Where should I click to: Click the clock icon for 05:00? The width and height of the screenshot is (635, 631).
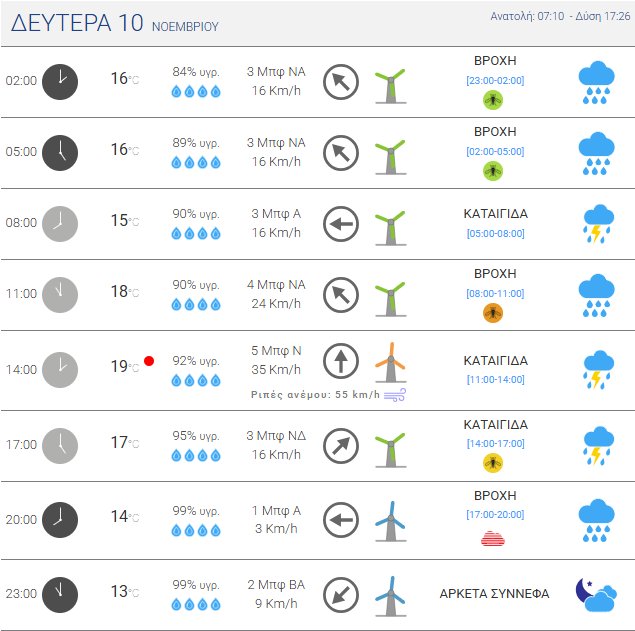tap(59, 152)
